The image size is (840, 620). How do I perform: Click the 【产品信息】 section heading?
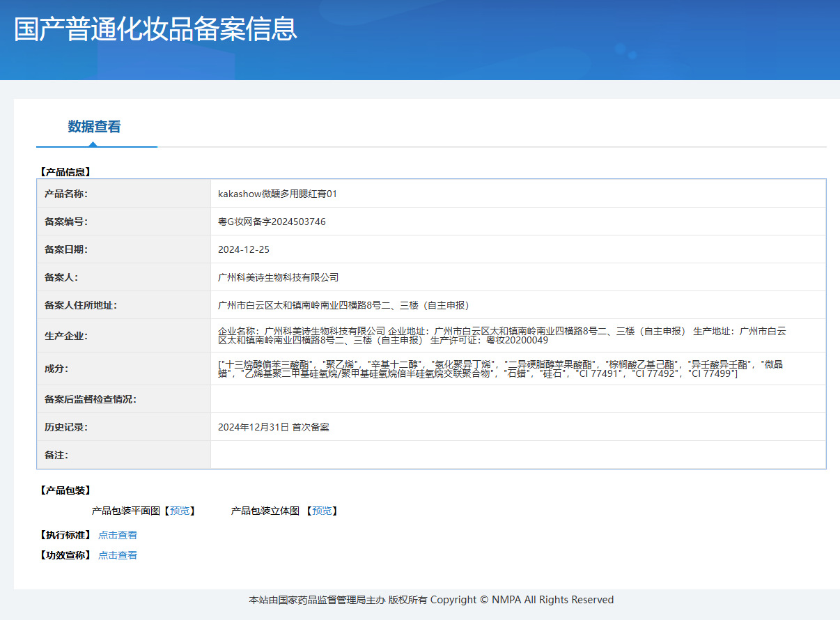[x=65, y=171]
